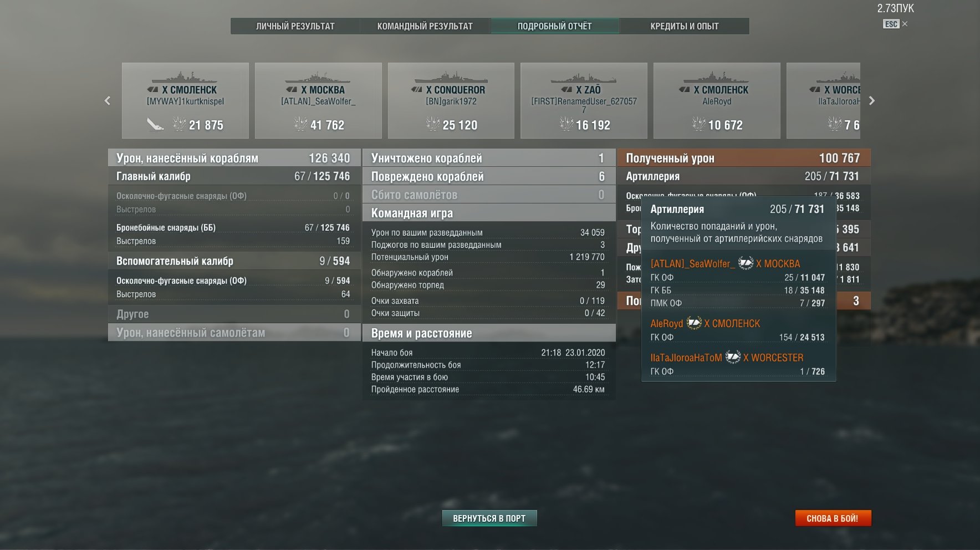This screenshot has height=550, width=980.
Task: Show previous ships with left carousel arrow
Action: click(x=108, y=100)
